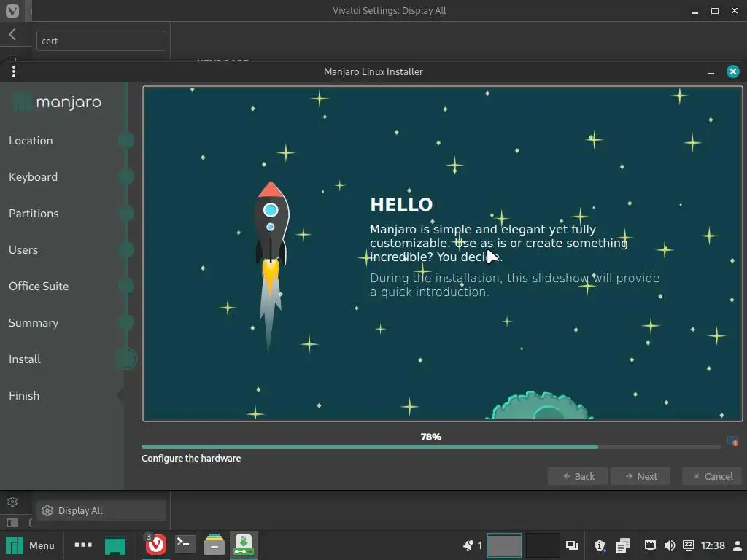Click the Back button in installer
747x560 pixels.
[x=578, y=476]
